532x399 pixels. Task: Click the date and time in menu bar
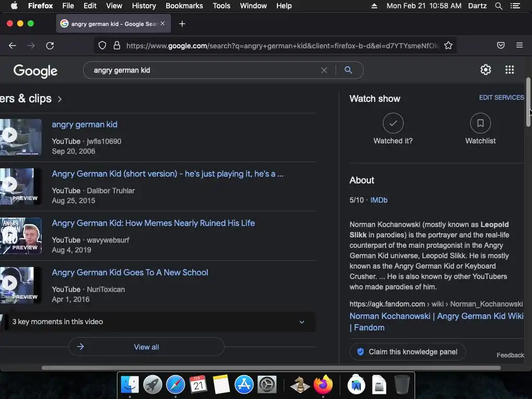[424, 6]
